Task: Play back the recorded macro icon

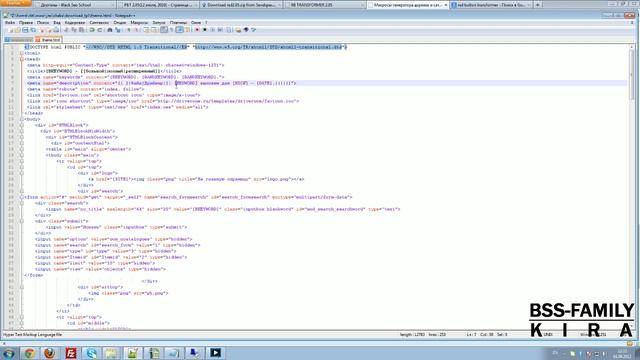Action: coord(213,30)
